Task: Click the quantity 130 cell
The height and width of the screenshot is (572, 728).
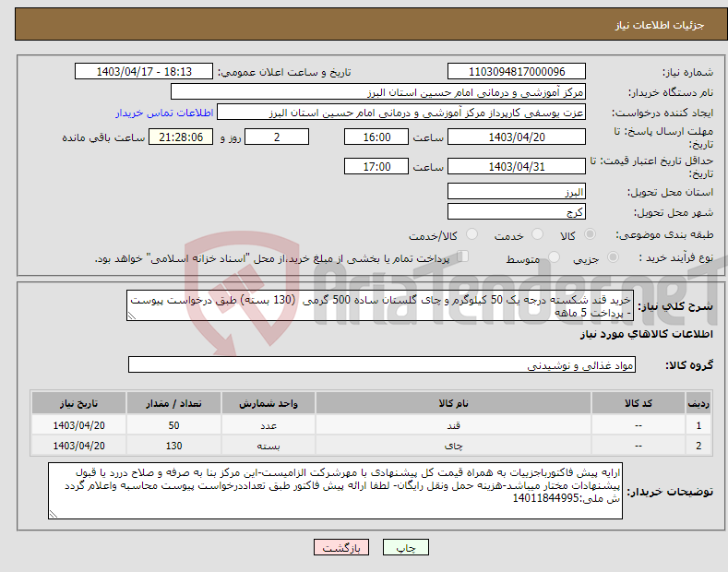Action: pyautogui.click(x=173, y=446)
